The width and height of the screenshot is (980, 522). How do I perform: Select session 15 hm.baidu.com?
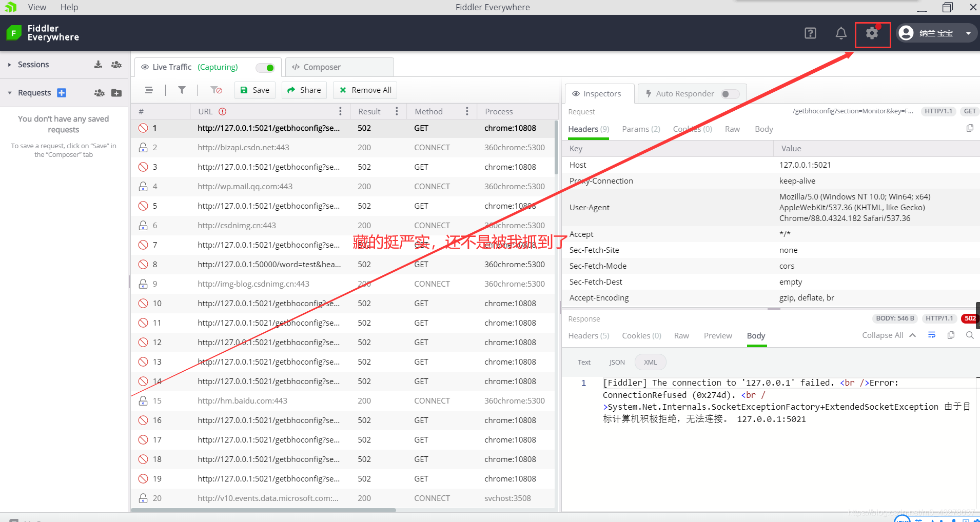[x=343, y=401]
